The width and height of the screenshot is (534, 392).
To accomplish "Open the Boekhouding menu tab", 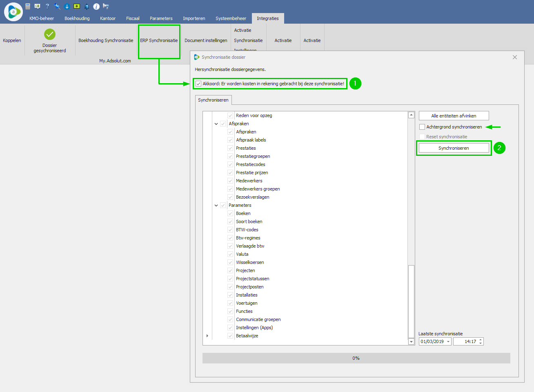I will click(x=77, y=18).
